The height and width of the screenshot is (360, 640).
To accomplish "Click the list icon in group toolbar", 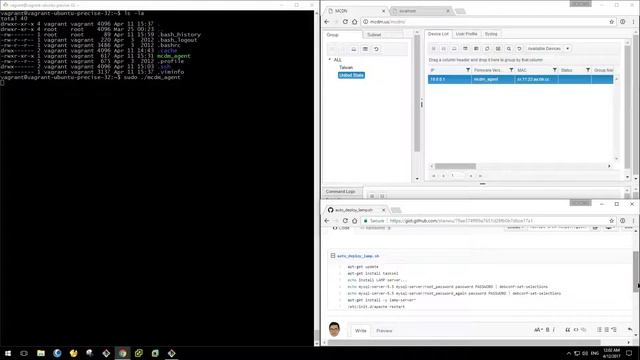I will click(x=365, y=49).
